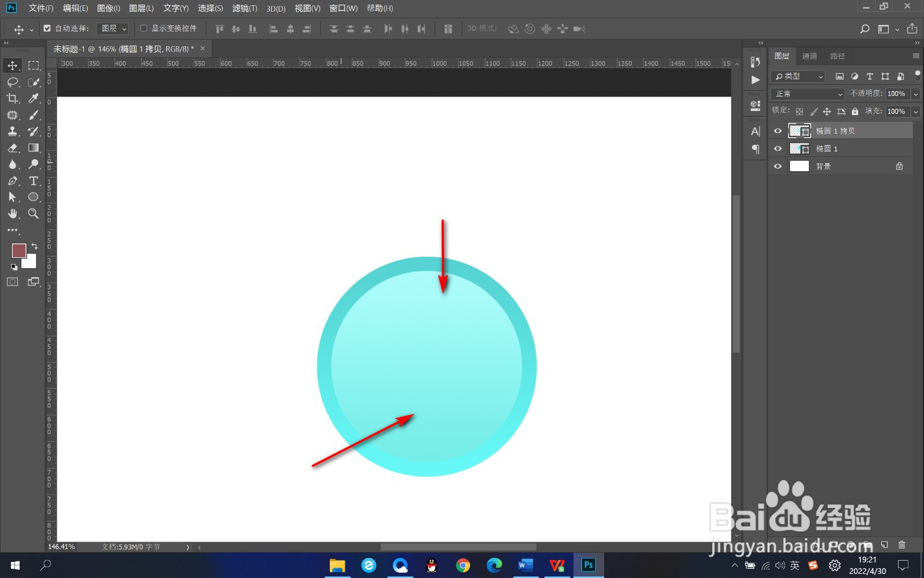924x578 pixels.
Task: Select the Blur tool
Action: pyautogui.click(x=13, y=164)
